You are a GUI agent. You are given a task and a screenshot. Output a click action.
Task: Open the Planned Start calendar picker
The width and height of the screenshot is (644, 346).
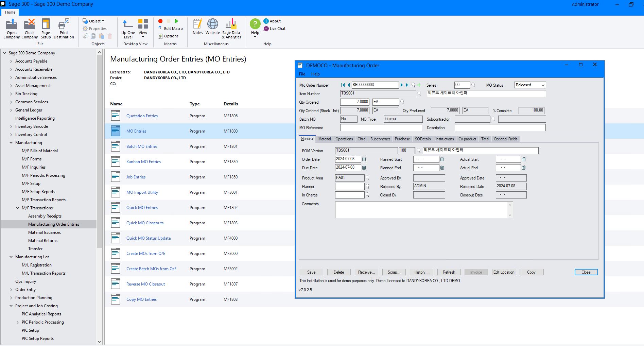(442, 159)
